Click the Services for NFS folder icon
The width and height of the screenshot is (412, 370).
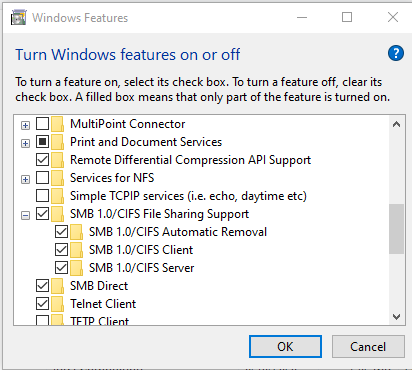[x=57, y=178]
